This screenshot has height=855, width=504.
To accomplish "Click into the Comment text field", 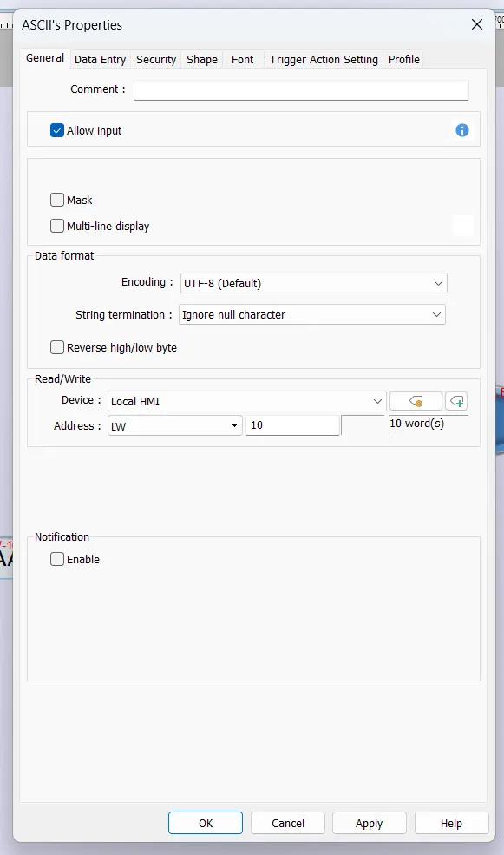I will (301, 90).
